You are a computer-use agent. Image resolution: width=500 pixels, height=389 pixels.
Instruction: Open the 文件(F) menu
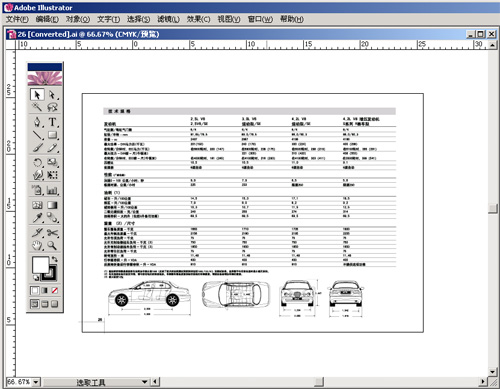[x=17, y=19]
